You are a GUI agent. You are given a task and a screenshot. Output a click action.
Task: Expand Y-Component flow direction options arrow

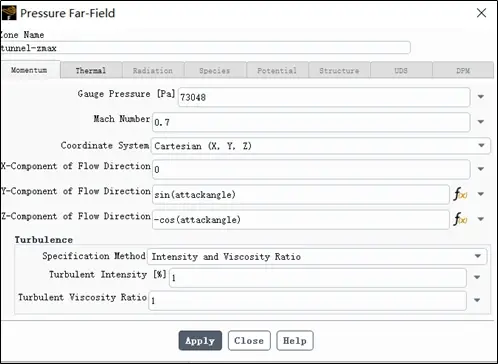(481, 194)
